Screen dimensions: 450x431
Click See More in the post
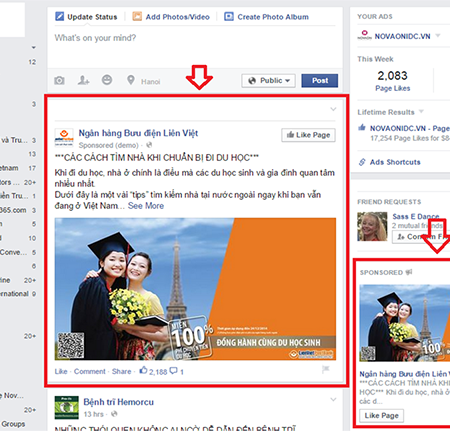146,206
